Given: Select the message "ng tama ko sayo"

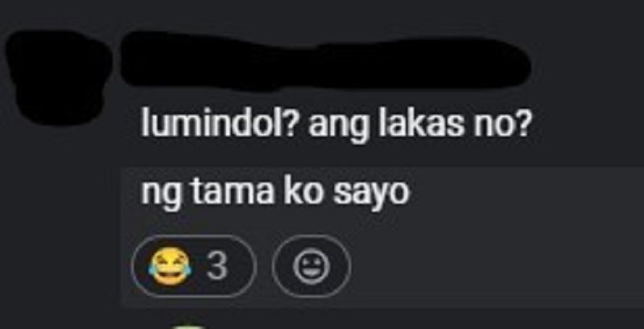Looking at the screenshot, I should (275, 193).
